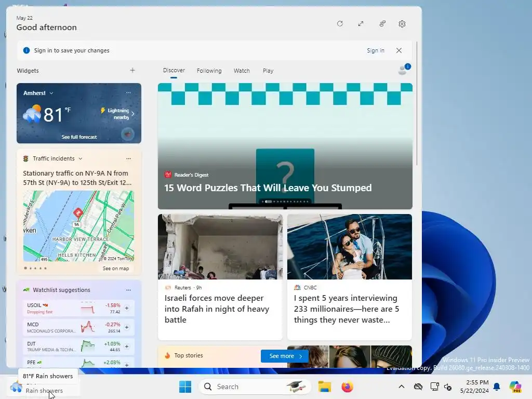Add MCD to watchlist
The image size is (532, 399).
tap(127, 327)
